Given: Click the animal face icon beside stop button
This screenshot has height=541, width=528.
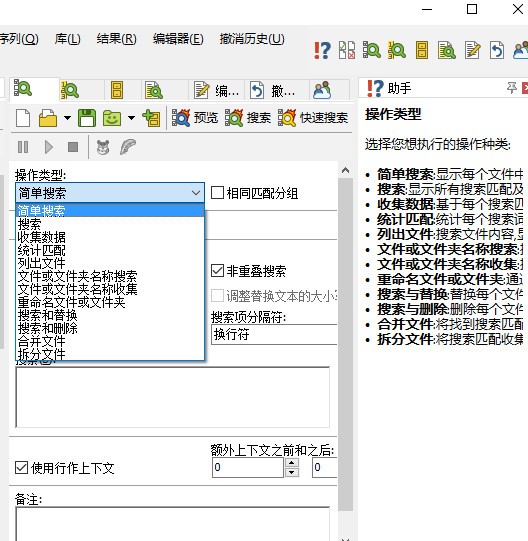Looking at the screenshot, I should tap(103, 147).
